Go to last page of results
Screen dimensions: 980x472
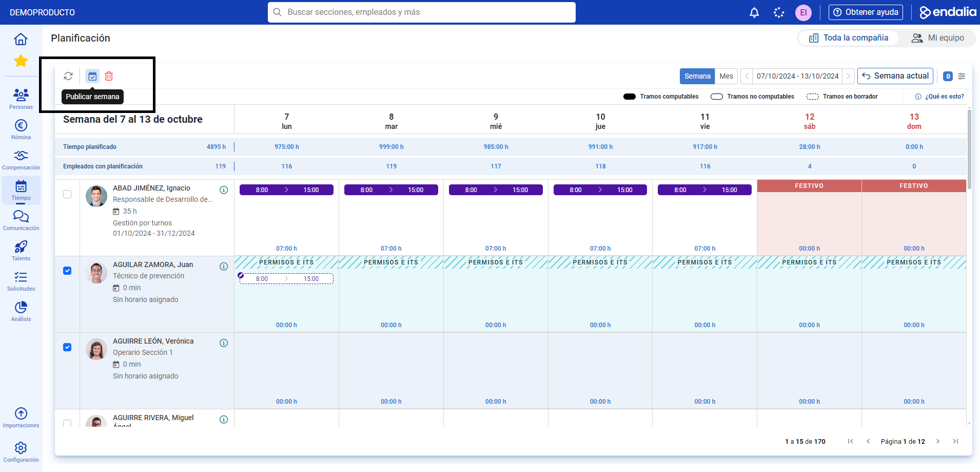[955, 441]
